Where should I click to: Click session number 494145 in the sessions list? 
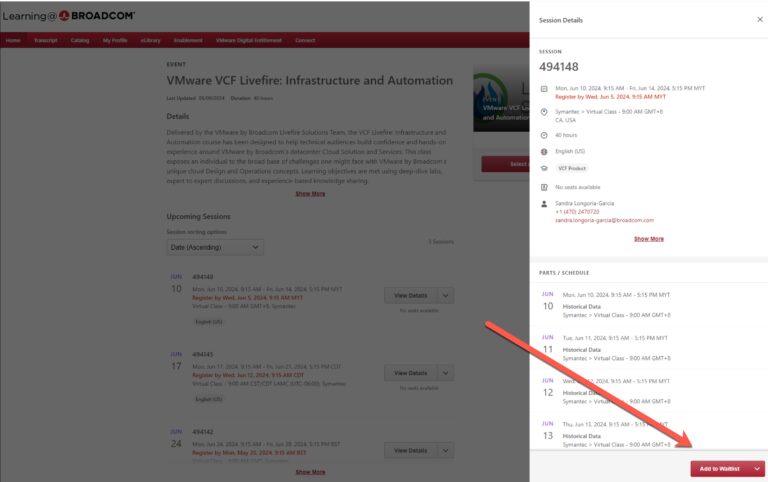[x=202, y=354]
